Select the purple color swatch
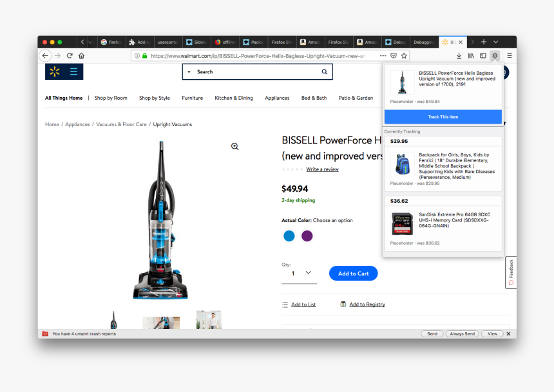 pos(307,236)
